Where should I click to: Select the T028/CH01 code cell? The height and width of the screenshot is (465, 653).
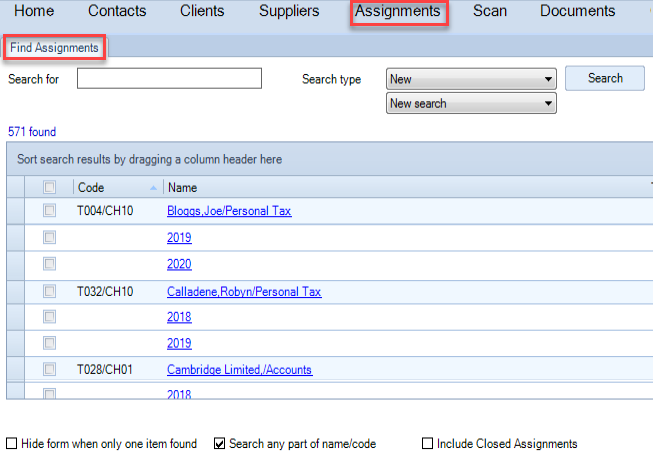click(x=105, y=370)
